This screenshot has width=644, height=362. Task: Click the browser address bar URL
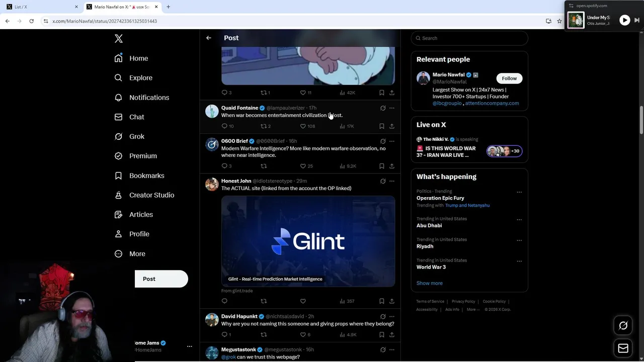pos(105,21)
